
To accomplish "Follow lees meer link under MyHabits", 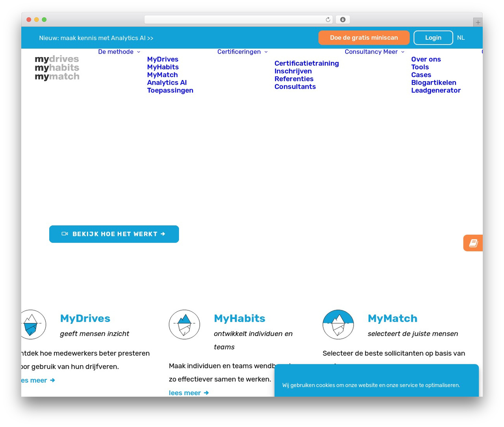I will point(189,393).
